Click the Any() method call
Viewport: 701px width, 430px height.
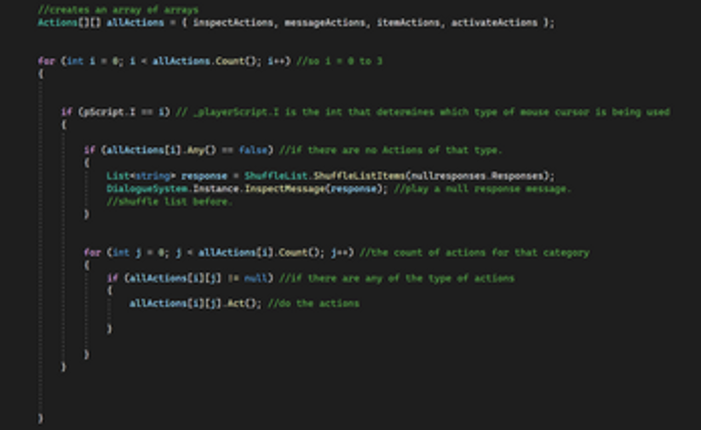[x=201, y=150]
